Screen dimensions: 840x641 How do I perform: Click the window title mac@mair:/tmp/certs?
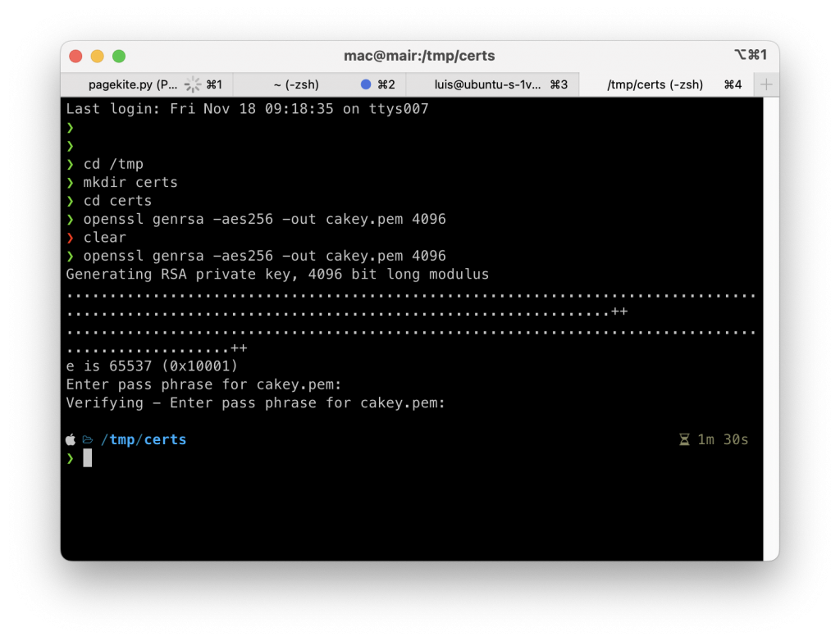click(419, 56)
